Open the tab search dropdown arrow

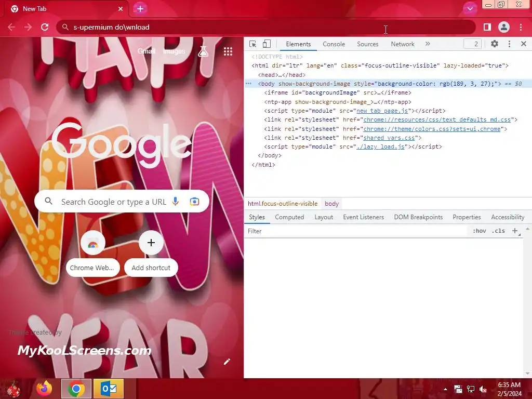(470, 9)
